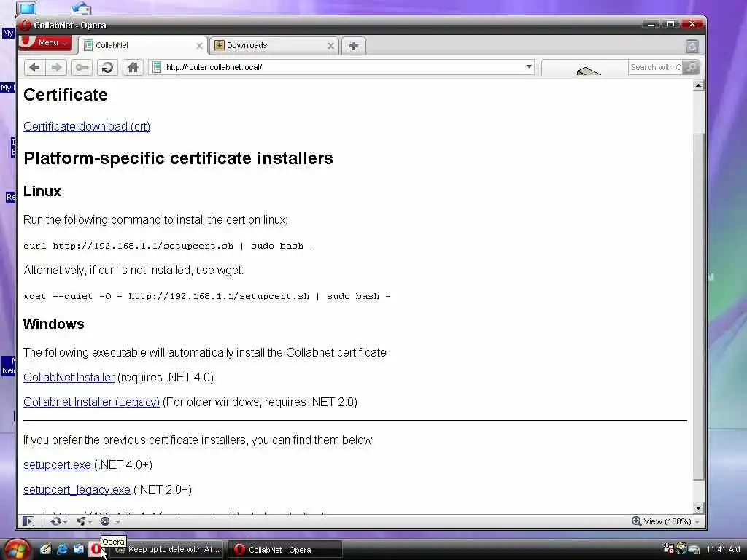Click the zoom magnifier icon beside View

pos(636,521)
